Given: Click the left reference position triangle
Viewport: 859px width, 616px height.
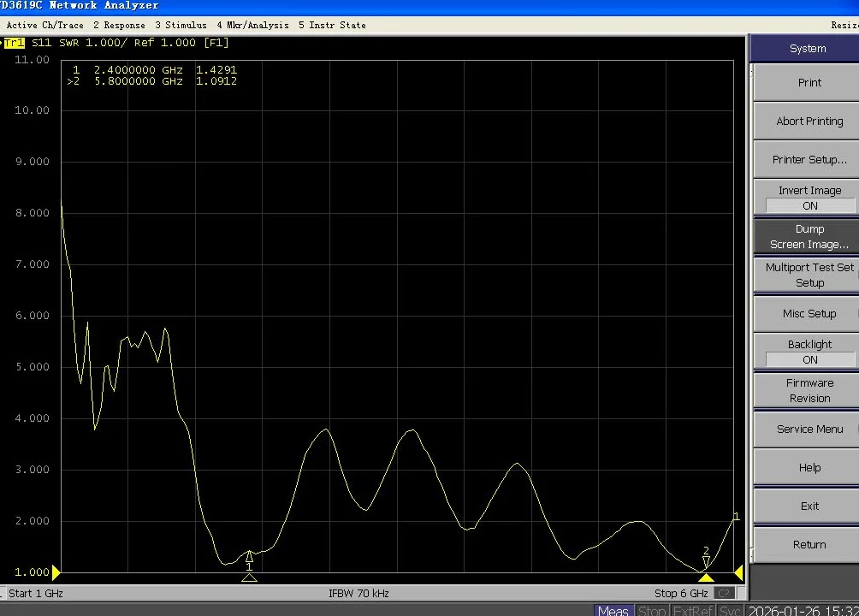Looking at the screenshot, I should (x=56, y=572).
